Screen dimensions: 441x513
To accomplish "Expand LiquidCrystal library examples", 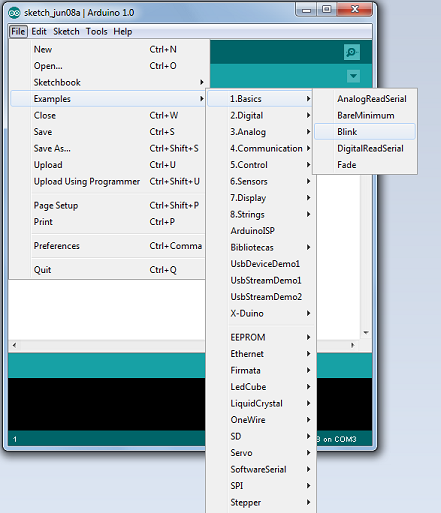I will click(260, 403).
